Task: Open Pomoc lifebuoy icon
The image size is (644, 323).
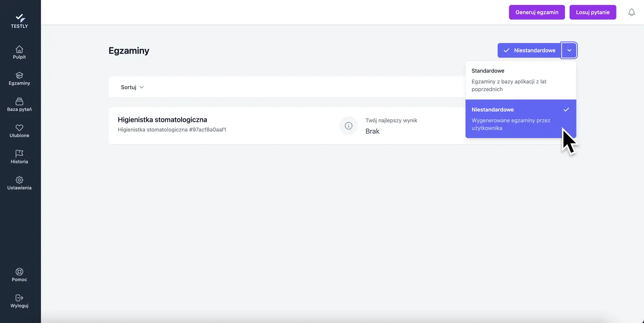Action: [19, 272]
